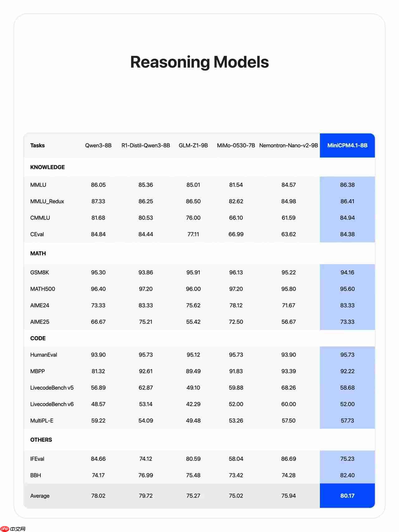Screen dimensions: 399x532
Task: Click the php 中文网 watermark logo
Action: click(x=13, y=529)
